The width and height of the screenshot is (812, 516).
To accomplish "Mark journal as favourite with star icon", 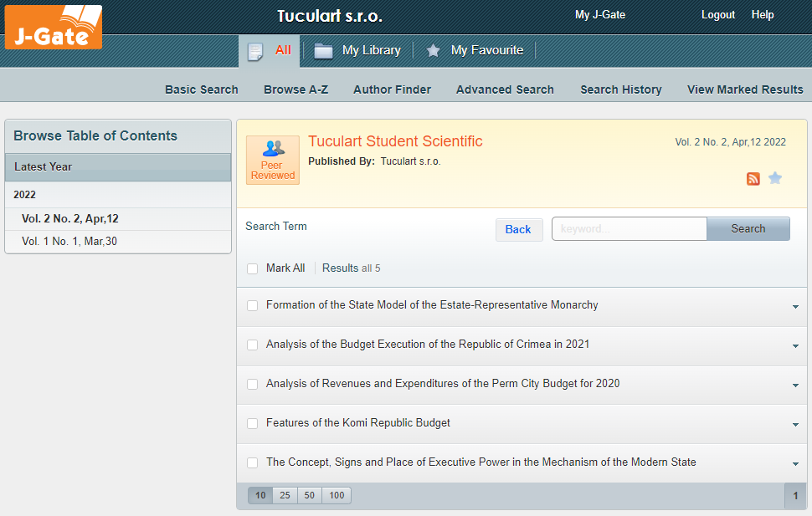I will point(775,178).
